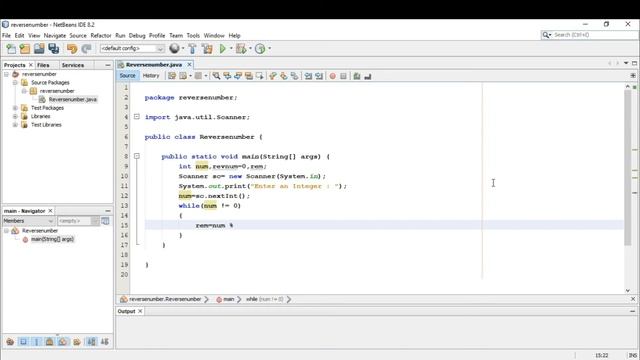The width and height of the screenshot is (640, 360).
Task: Switch to the Files tab
Action: click(x=43, y=65)
